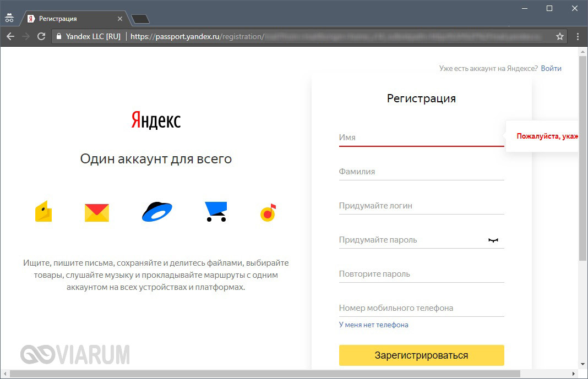Click the Номер мобильного телефона field

coord(422,308)
